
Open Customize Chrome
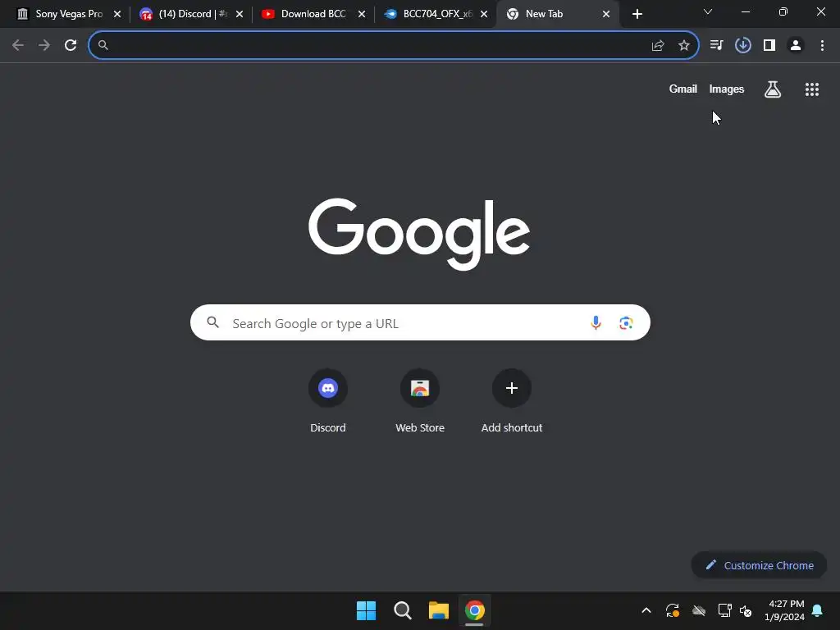[759, 565]
